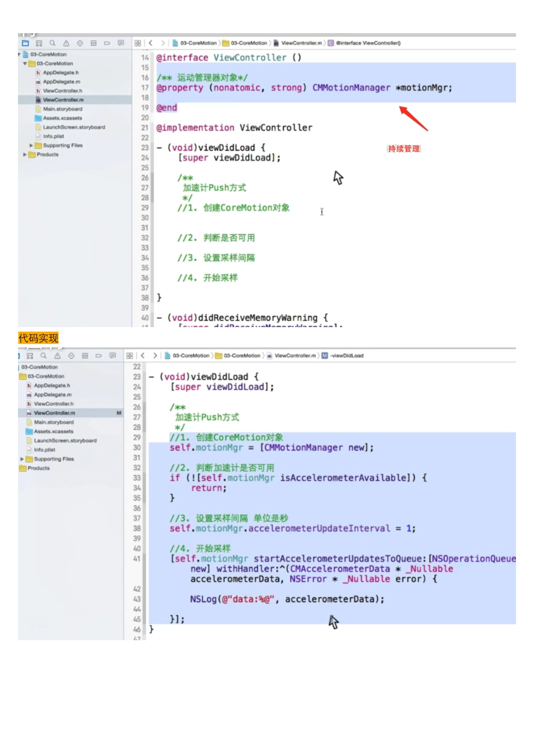Click related items grid icon in lower editor
This screenshot has height=756, width=534.
(x=130, y=356)
